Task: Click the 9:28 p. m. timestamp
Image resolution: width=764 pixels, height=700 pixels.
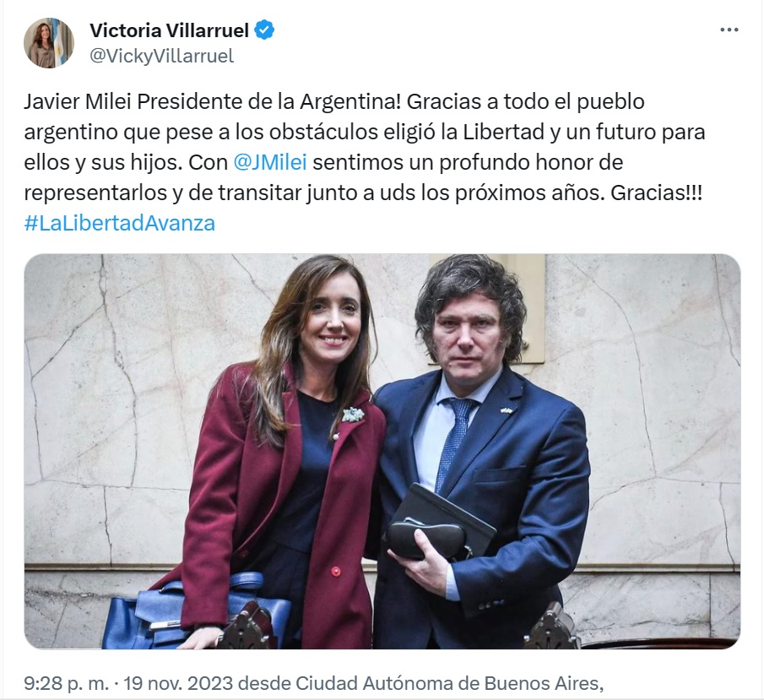Action: [x=66, y=683]
